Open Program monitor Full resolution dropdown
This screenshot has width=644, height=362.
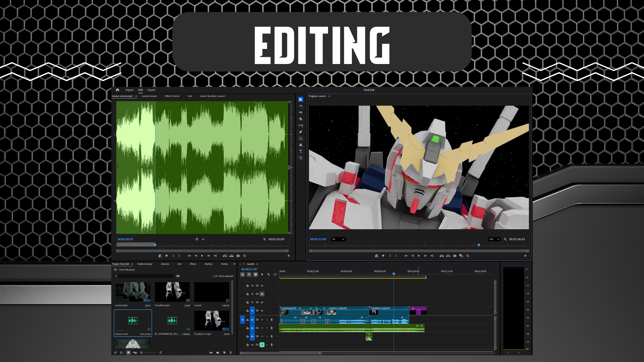[x=494, y=239]
